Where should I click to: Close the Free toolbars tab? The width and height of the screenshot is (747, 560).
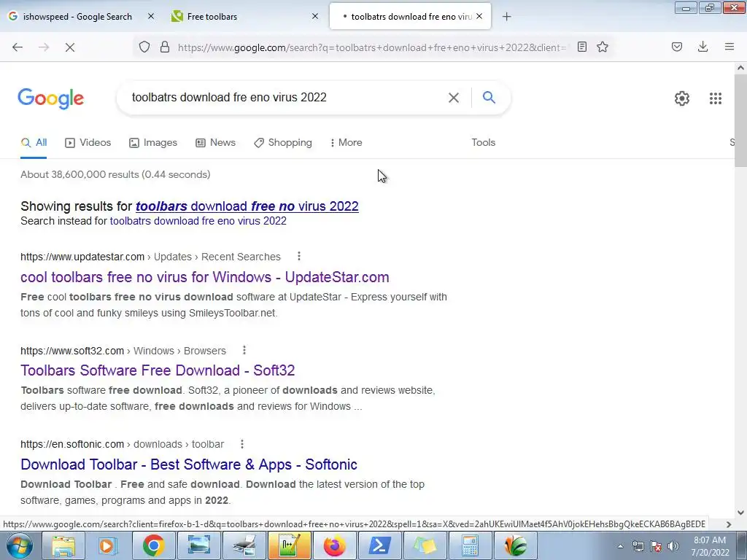point(315,17)
